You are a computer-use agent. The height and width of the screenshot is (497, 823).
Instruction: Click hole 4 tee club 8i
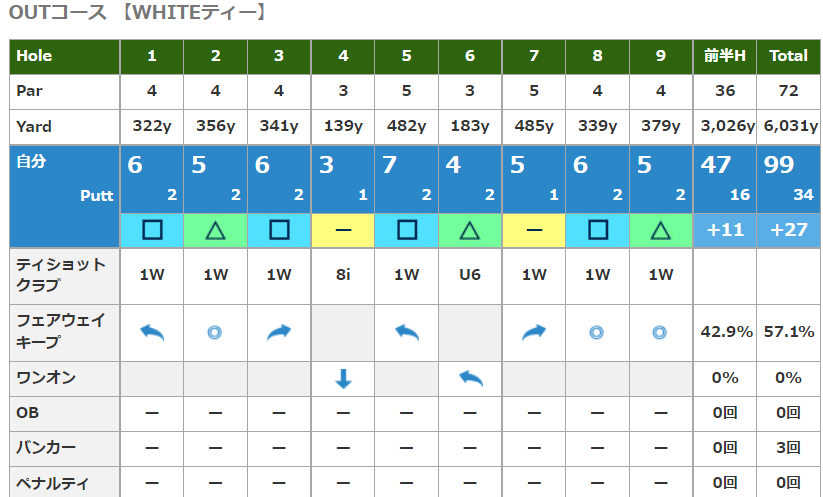pyautogui.click(x=343, y=275)
